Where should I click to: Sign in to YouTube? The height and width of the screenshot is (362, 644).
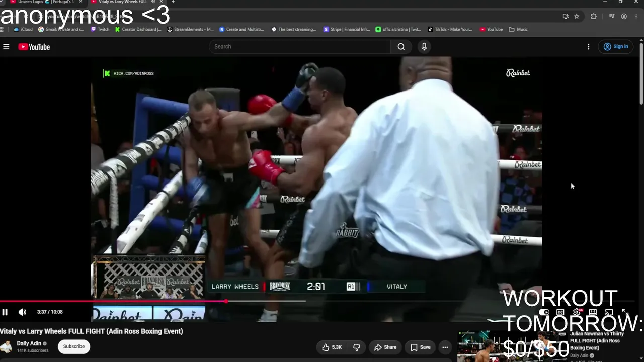coord(615,47)
